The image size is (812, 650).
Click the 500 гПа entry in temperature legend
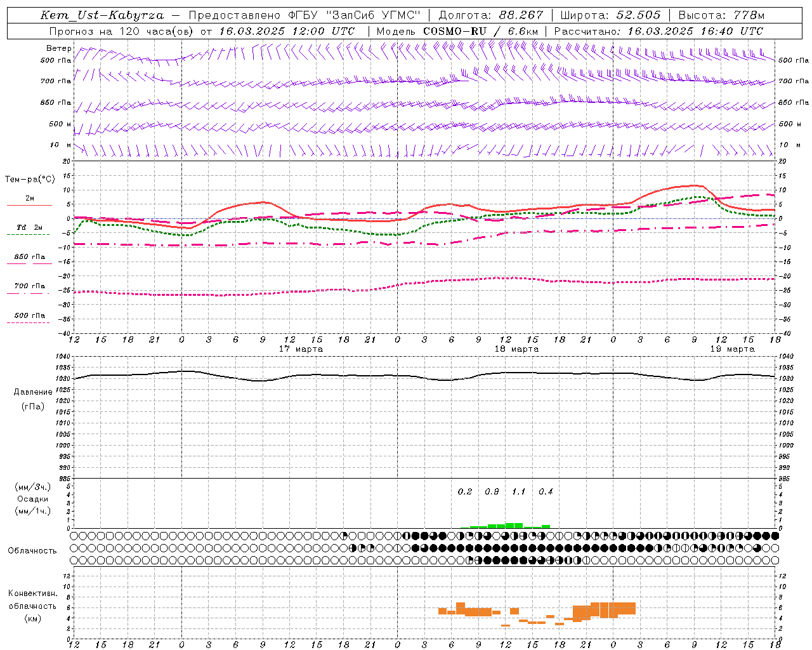(30, 315)
